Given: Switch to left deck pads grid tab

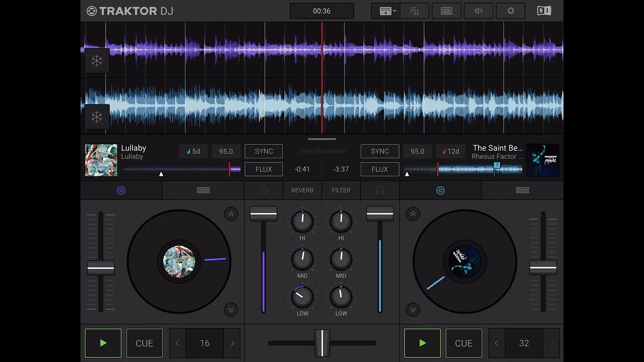Looking at the screenshot, I should pos(203,191).
